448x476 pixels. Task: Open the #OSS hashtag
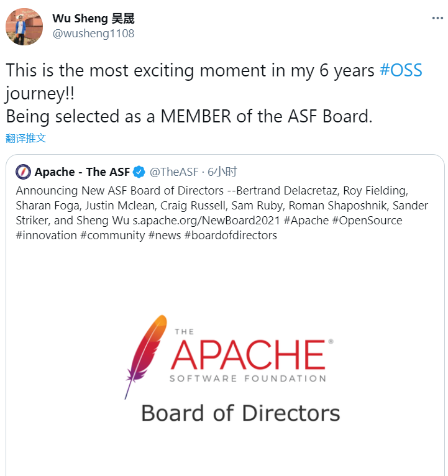pos(401,70)
